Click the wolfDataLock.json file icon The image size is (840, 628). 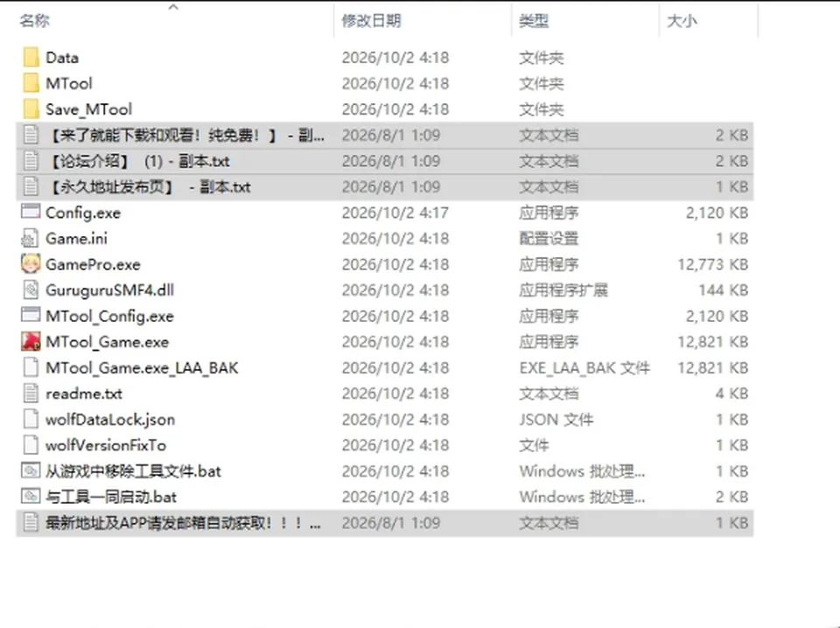[x=31, y=419]
